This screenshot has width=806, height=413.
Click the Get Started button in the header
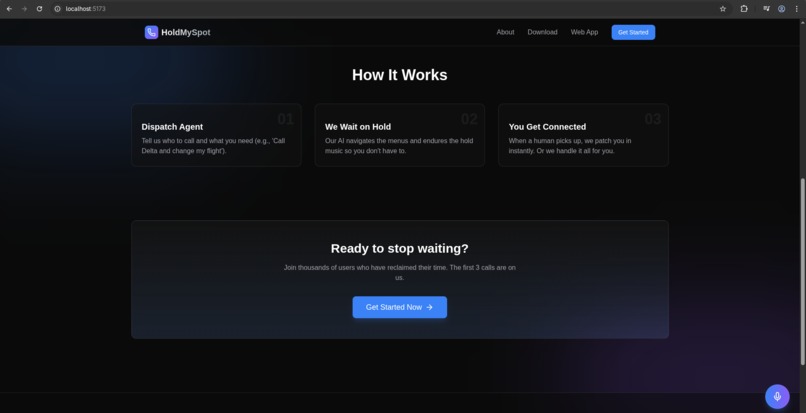point(633,32)
